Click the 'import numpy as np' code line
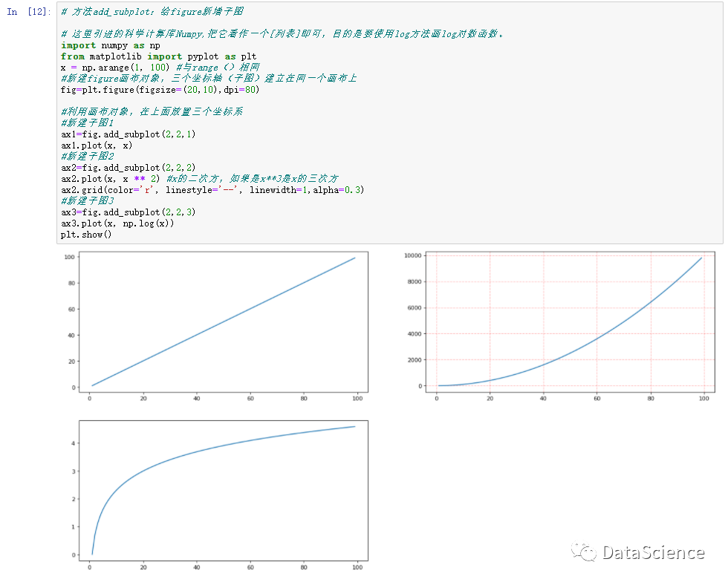 pos(111,45)
